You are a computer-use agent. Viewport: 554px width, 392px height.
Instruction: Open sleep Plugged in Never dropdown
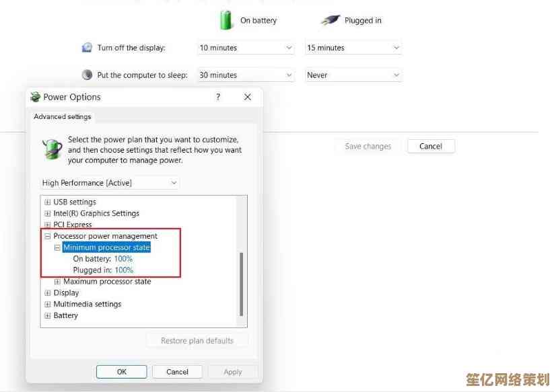coord(353,75)
